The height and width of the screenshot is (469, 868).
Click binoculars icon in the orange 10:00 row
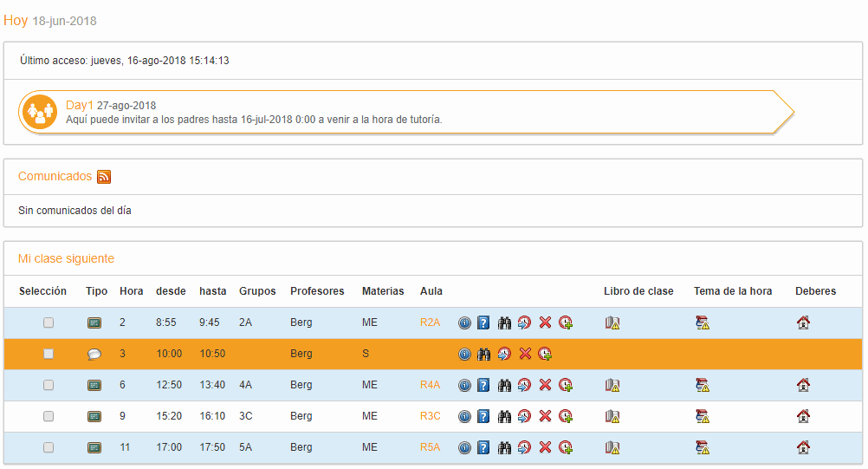tap(484, 354)
